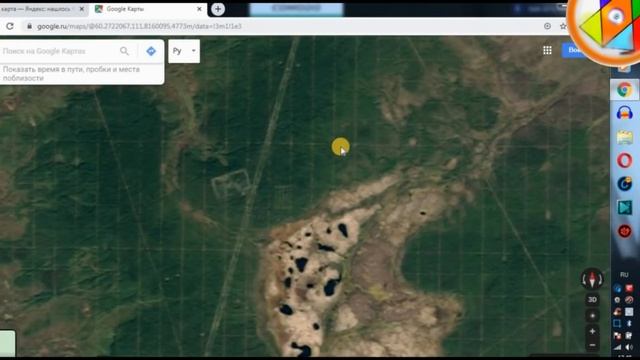Open a new browser tab

click(218, 9)
